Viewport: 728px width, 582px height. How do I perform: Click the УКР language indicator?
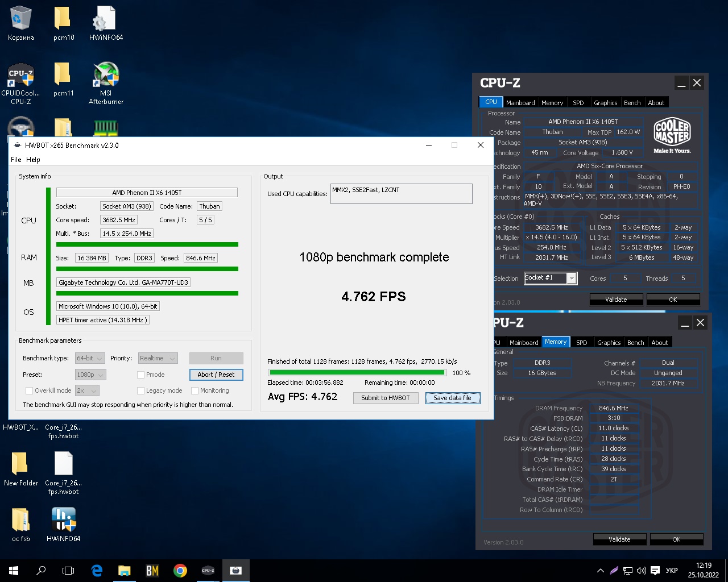coord(672,571)
